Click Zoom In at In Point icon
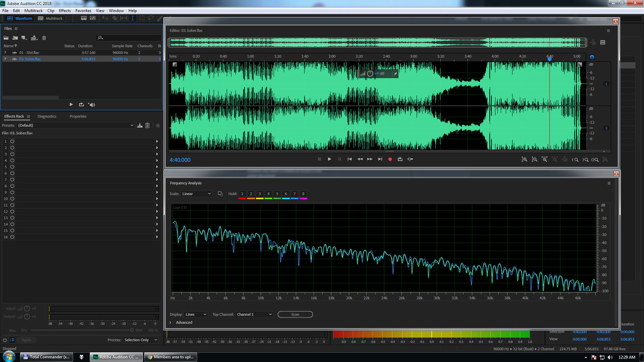This screenshot has height=362, width=644. [575, 159]
